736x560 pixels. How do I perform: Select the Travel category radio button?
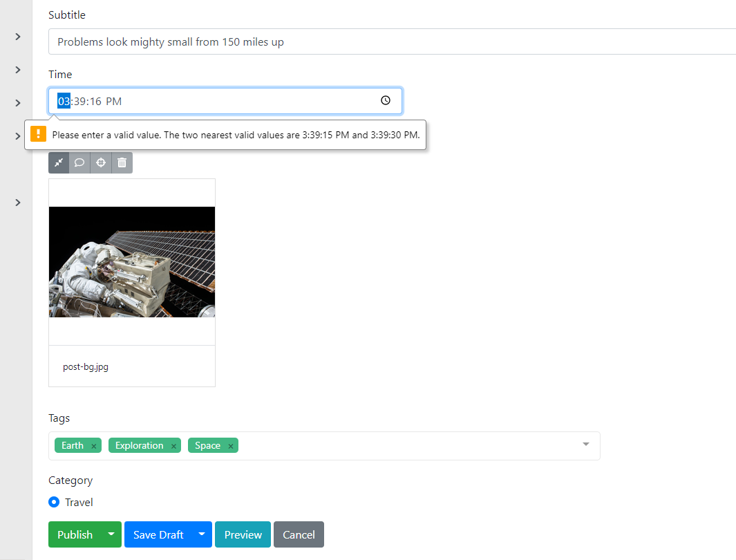pyautogui.click(x=54, y=502)
